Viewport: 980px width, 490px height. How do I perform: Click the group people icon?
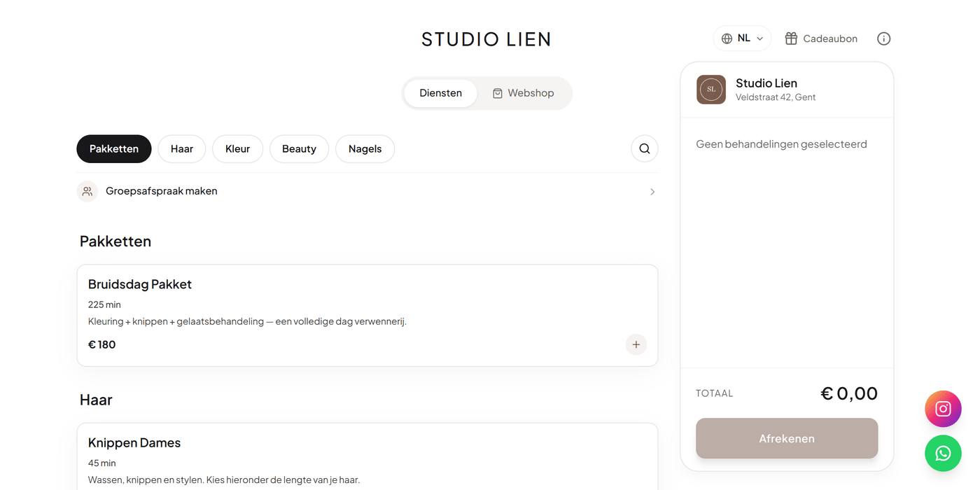click(87, 191)
